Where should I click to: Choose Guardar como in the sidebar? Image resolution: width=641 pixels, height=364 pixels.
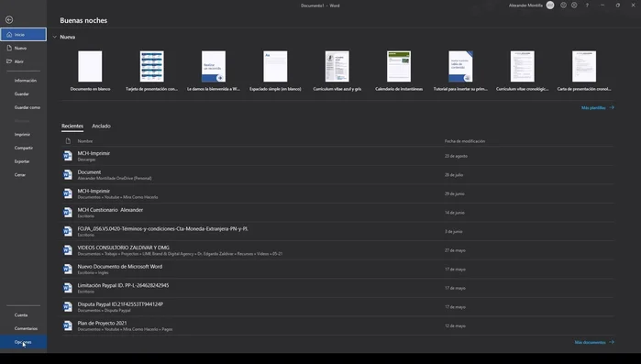(27, 107)
